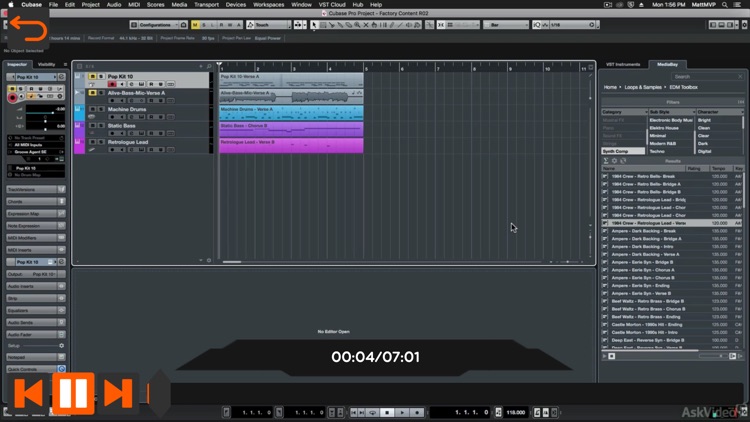The image size is (750, 422).
Task: Click the orange skip-back overlay button
Action: (x=29, y=393)
